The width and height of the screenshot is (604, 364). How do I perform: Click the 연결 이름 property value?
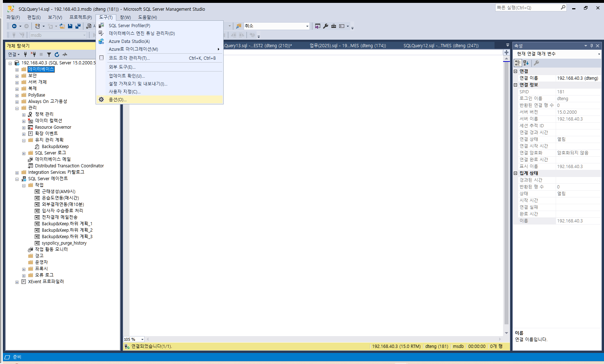tap(578, 78)
